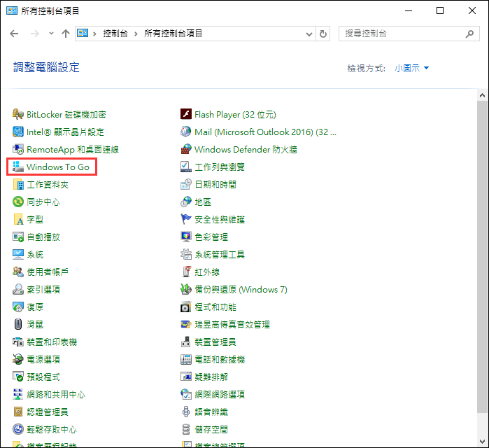Click the 使用者帳戶 icon
This screenshot has width=489, height=448.
pos(17,272)
